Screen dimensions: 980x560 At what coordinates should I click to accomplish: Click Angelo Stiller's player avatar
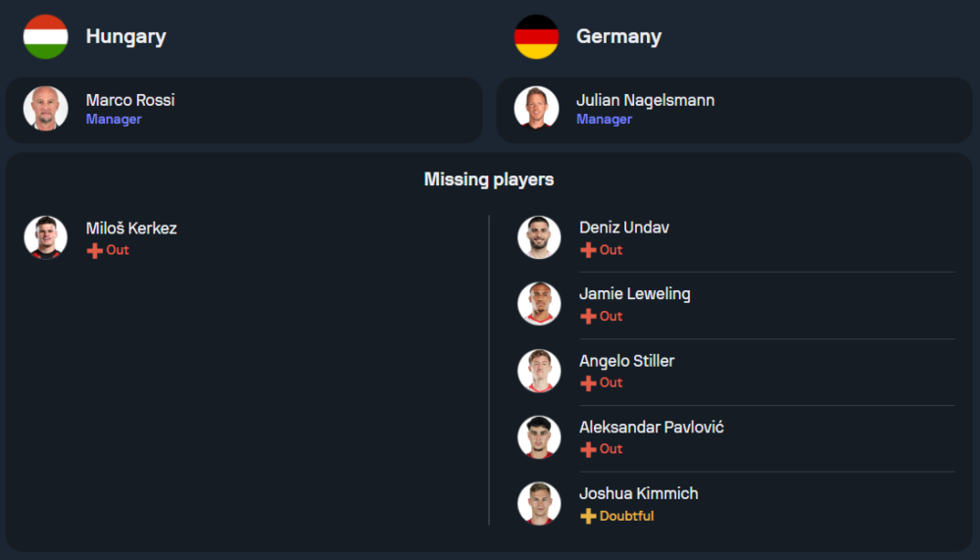point(539,371)
